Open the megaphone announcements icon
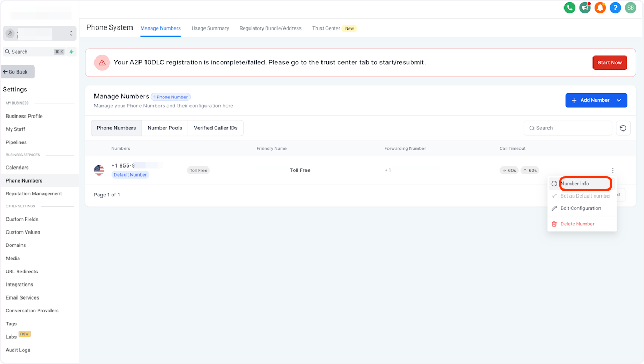This screenshot has height=364, width=644. [x=584, y=8]
